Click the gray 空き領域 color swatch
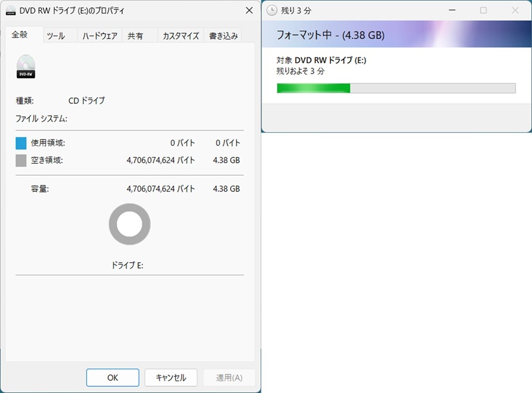Screen dimensions: 532x393 [21, 161]
